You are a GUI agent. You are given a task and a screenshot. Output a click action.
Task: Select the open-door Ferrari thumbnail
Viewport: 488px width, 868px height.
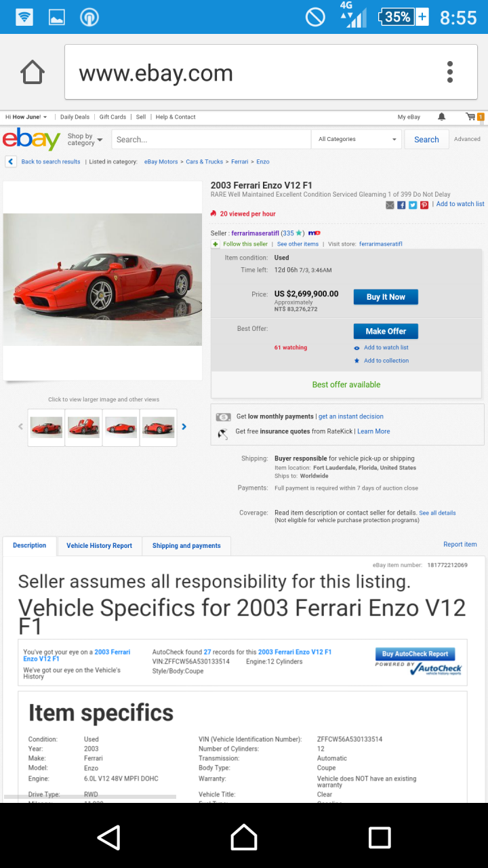83,427
